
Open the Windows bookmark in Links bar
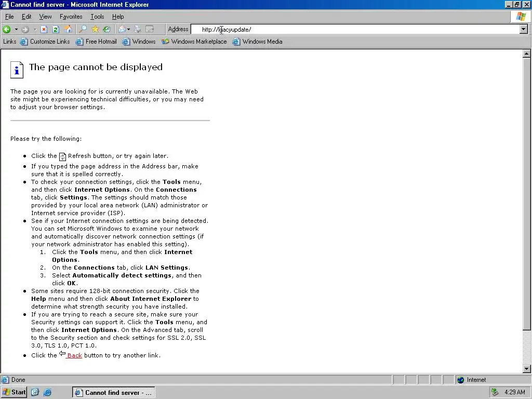click(x=139, y=42)
